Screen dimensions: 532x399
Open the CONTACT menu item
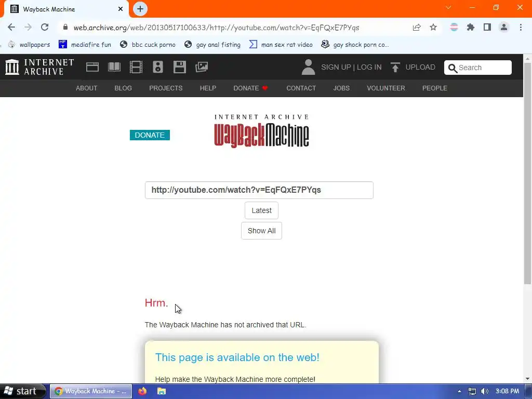coord(301,88)
